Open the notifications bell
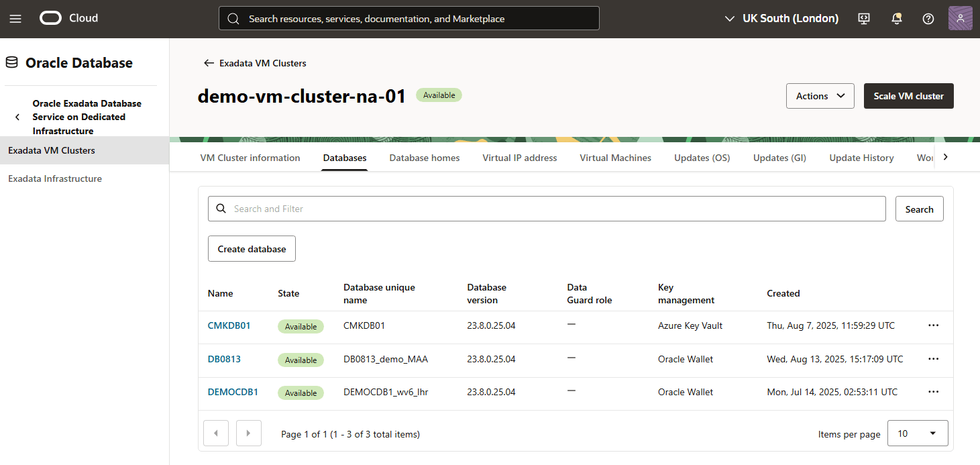 coord(896,18)
